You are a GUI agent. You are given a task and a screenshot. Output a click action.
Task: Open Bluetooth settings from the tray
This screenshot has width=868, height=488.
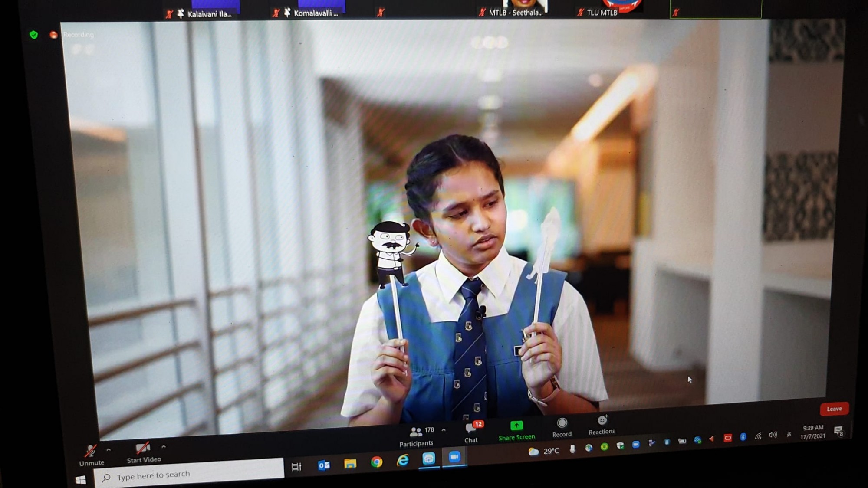coord(743,437)
